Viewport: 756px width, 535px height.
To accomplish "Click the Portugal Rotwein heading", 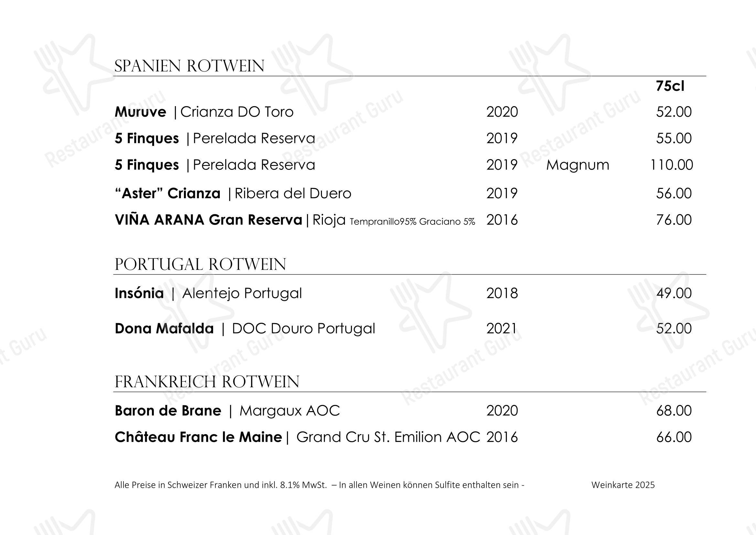I will (200, 264).
